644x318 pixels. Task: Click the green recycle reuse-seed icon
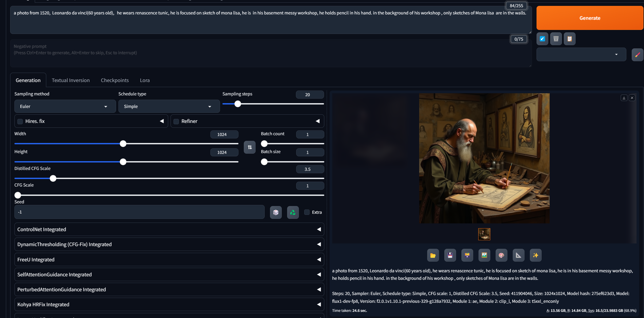293,212
